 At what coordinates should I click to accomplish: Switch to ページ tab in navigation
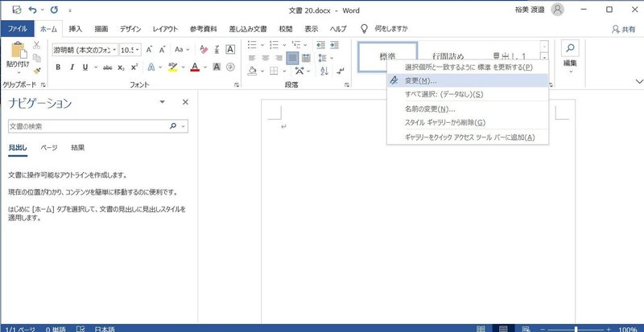49,148
